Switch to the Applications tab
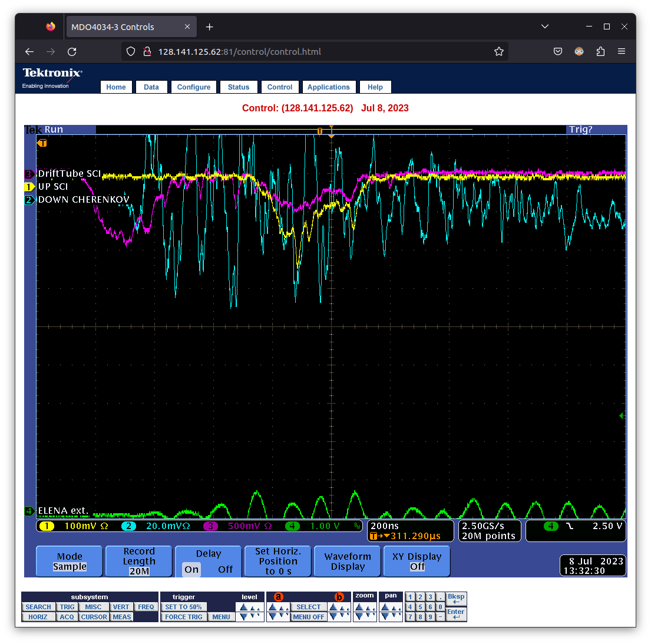651x644 pixels. tap(328, 87)
